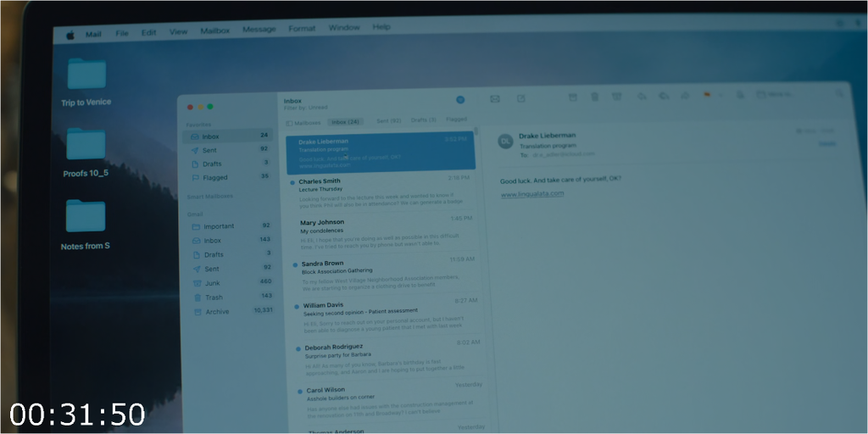Select the Proofs 10_5 desktop folder
Image resolution: width=868 pixels, height=434 pixels.
coord(86,153)
